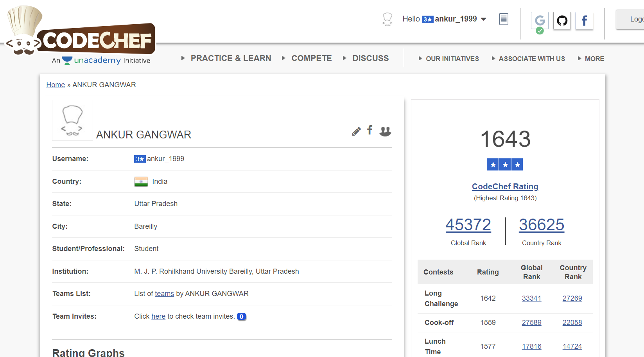Click country rank 36625
The height and width of the screenshot is (357, 644).
[x=542, y=225]
